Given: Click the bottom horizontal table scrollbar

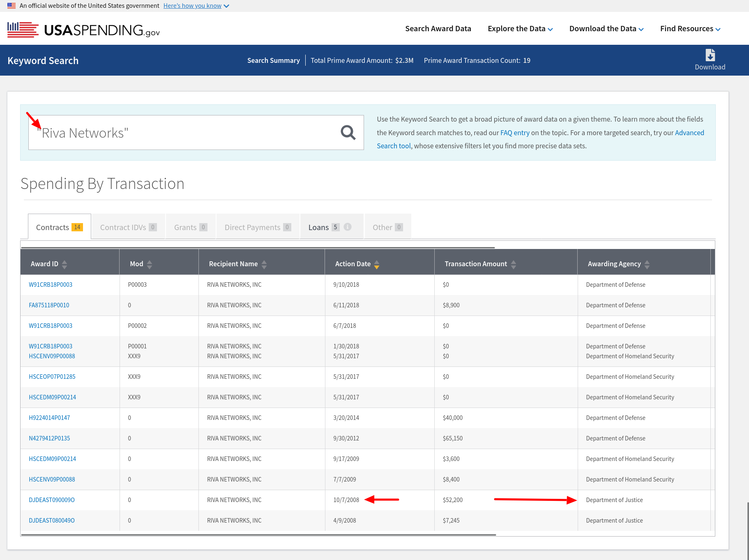Looking at the screenshot, I should coord(258,535).
